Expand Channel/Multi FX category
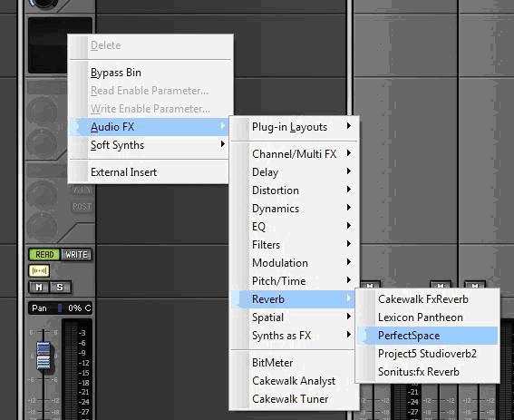 pos(294,154)
